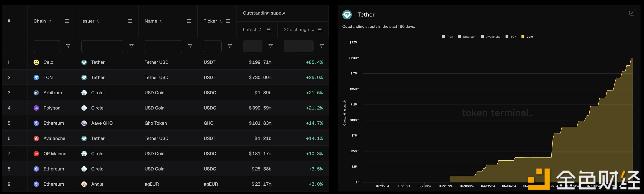Open 30d change column menu icon
The height and width of the screenshot is (194, 644).
pyautogui.click(x=320, y=30)
